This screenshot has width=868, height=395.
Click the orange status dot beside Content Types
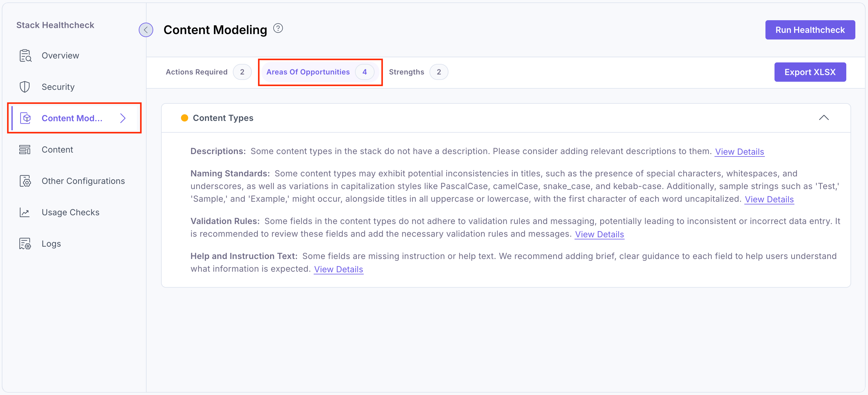click(x=185, y=118)
